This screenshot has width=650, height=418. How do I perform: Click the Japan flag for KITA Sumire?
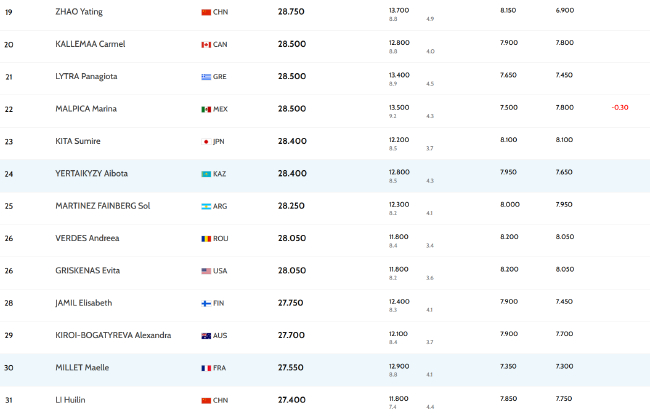206,142
